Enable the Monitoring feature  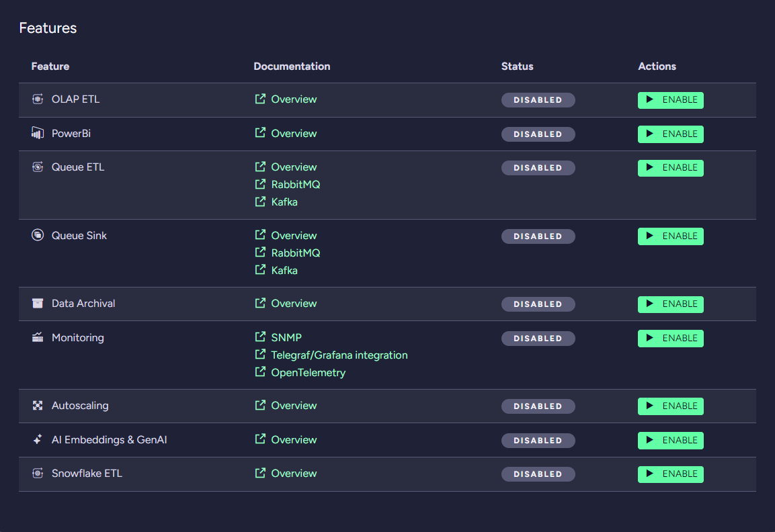coord(670,339)
